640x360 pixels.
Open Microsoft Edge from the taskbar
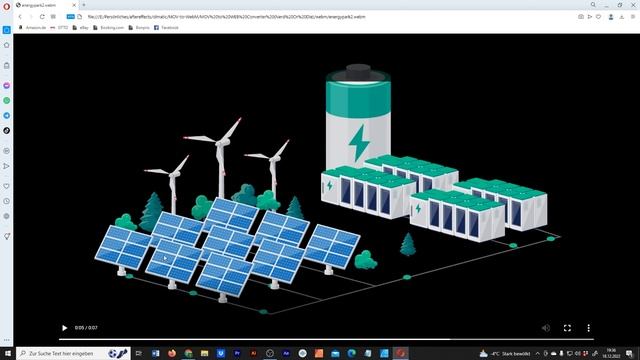351,353
